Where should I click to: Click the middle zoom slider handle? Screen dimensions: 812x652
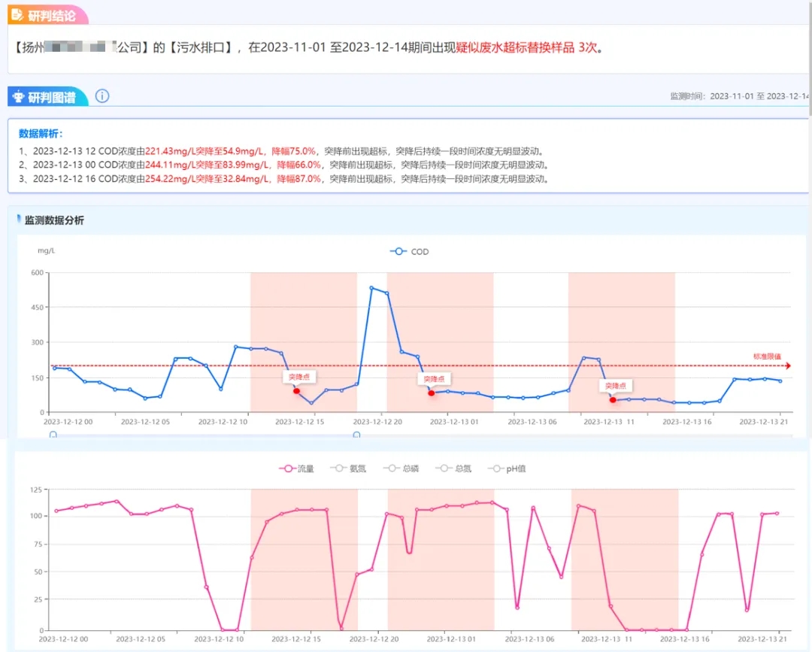[x=356, y=435]
